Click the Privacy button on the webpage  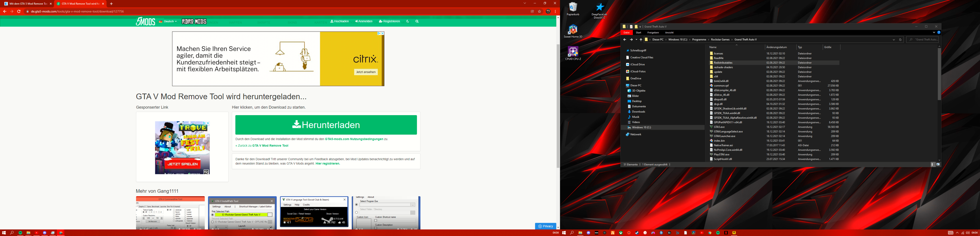(546, 226)
